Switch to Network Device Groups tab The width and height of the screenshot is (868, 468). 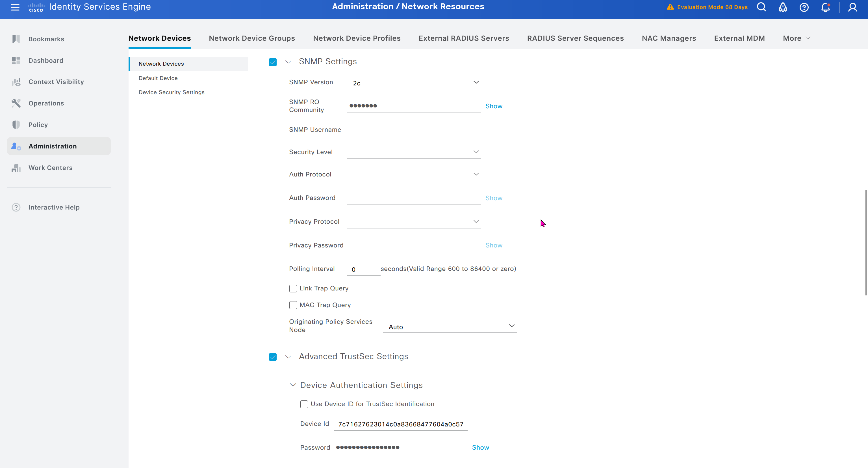pyautogui.click(x=252, y=38)
